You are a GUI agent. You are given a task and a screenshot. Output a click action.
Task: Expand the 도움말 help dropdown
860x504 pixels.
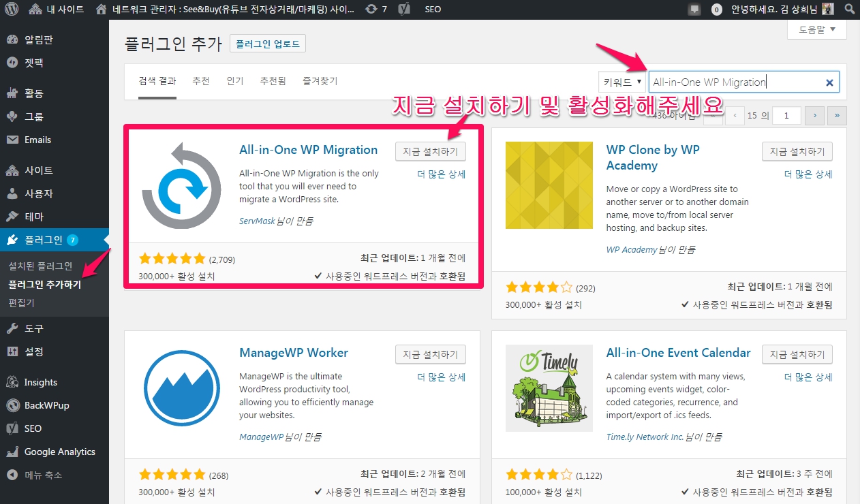(x=816, y=30)
